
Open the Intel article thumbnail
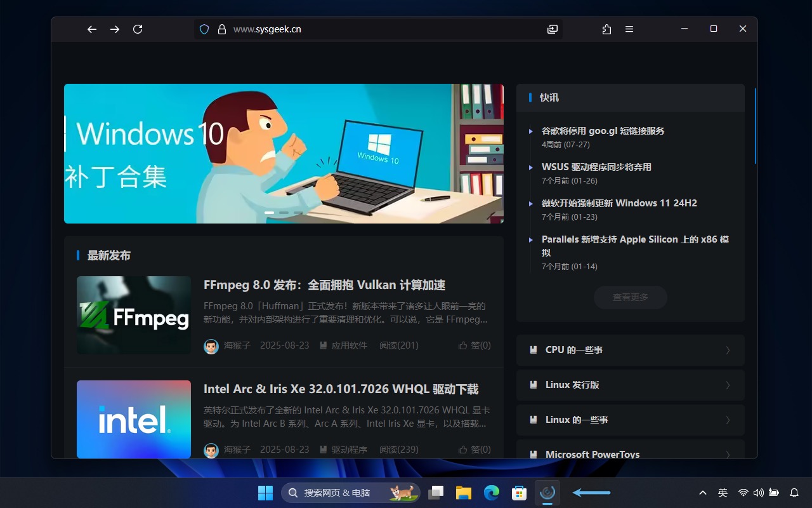click(134, 419)
